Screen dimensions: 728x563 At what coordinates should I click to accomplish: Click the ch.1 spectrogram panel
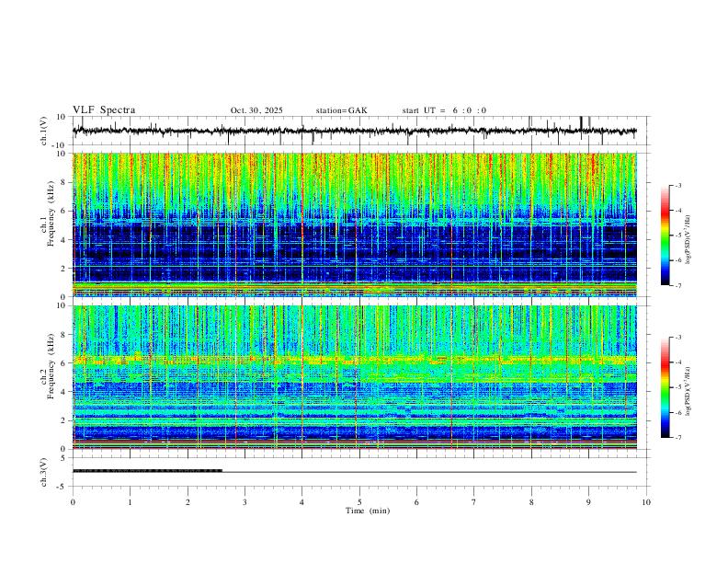354,224
